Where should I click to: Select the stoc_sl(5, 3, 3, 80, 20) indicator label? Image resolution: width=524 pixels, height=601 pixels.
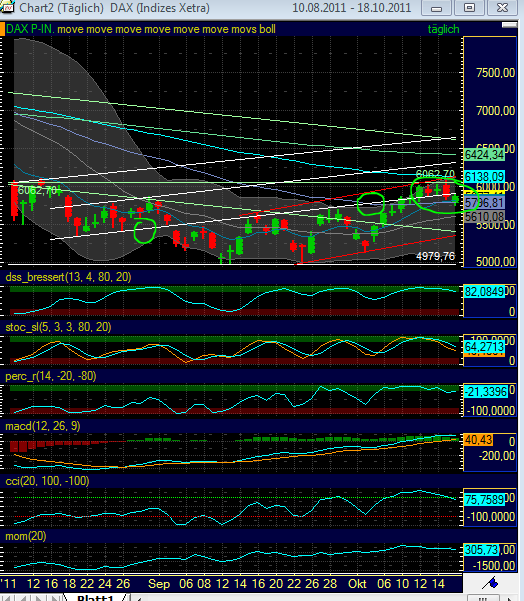tap(58, 327)
